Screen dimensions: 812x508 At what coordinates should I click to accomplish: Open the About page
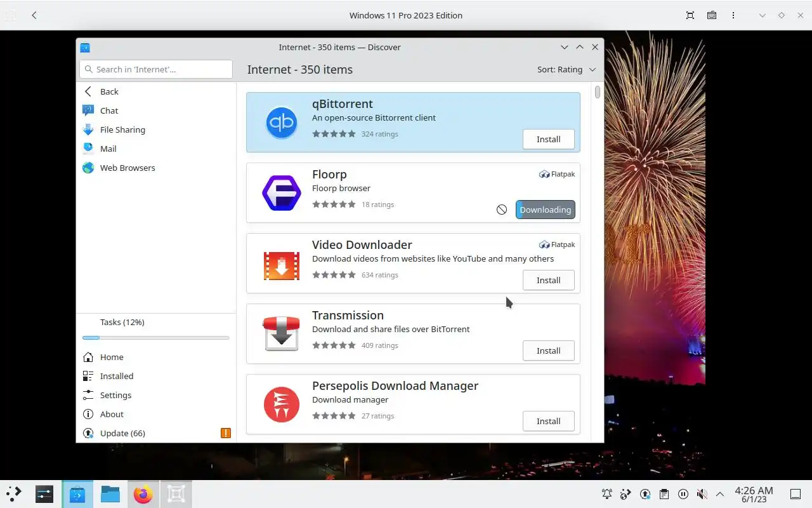click(x=156, y=414)
